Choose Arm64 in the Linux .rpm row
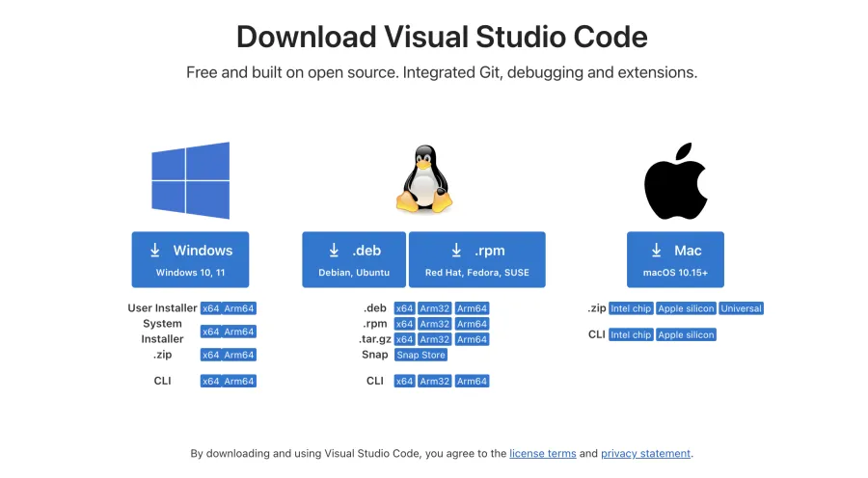868x478 pixels. pyautogui.click(x=473, y=324)
